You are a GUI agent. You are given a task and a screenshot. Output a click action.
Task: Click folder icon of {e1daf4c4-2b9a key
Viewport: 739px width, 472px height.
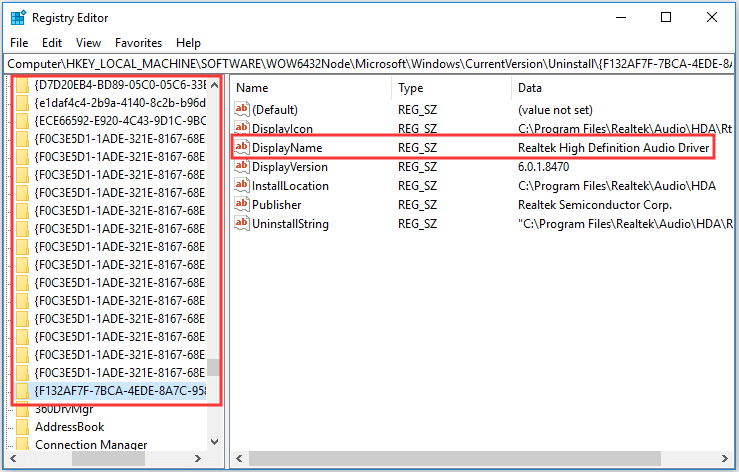click(22, 103)
